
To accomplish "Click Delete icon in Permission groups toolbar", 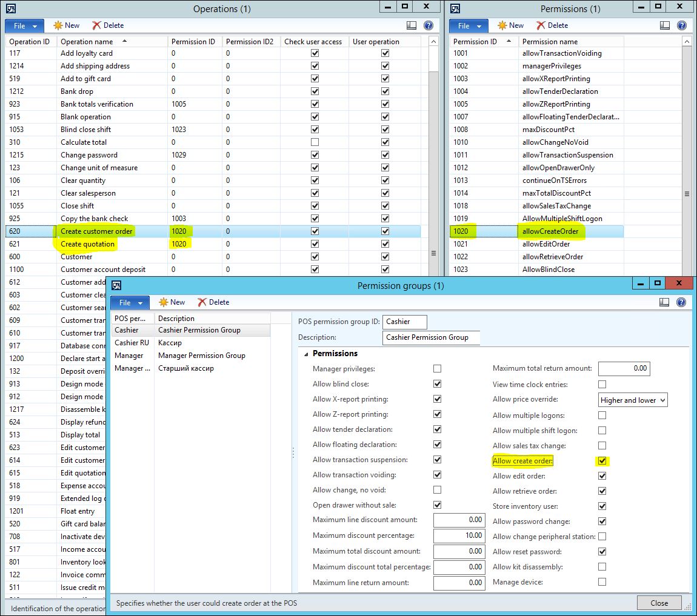I will click(202, 302).
